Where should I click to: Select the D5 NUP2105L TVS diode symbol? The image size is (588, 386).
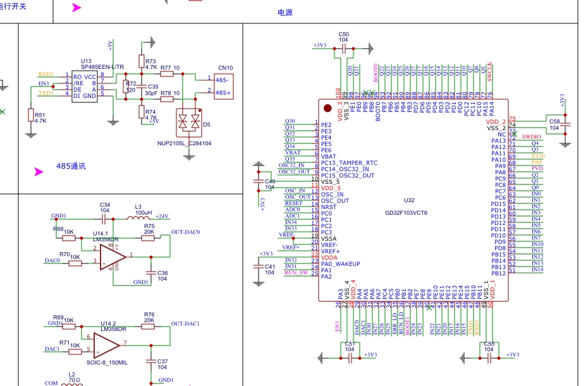(189, 123)
